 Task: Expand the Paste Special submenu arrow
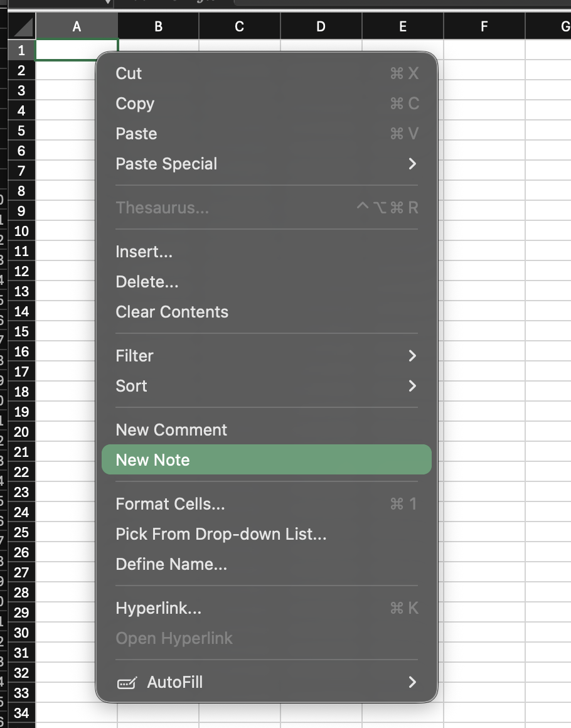pos(412,164)
